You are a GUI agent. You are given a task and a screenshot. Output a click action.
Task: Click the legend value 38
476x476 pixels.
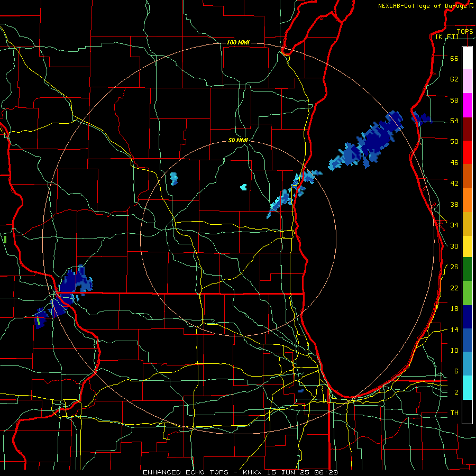tap(454, 204)
